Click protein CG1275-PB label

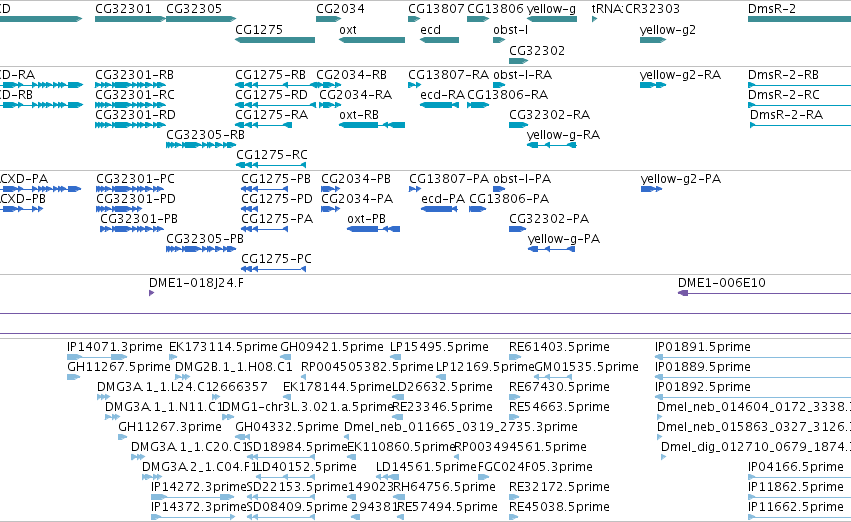(276, 179)
